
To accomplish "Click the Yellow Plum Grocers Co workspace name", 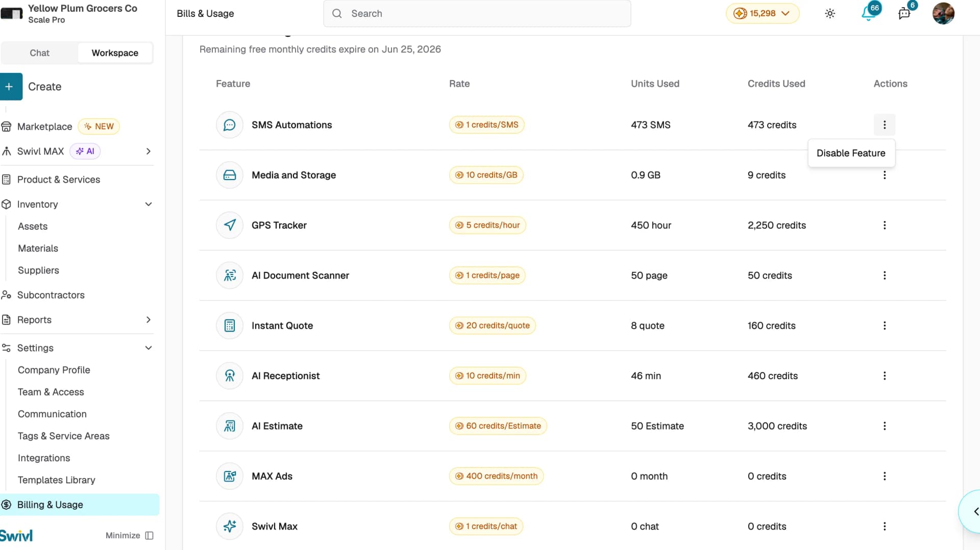I will point(82,8).
